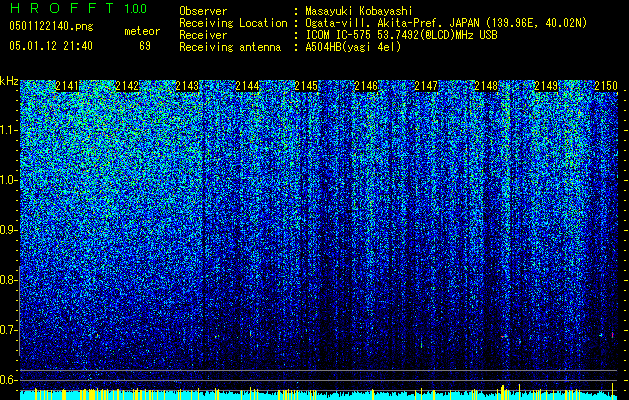Click the HROFFT 1.0.0 title text
The width and height of the screenshot is (629, 400).
coord(79,8)
